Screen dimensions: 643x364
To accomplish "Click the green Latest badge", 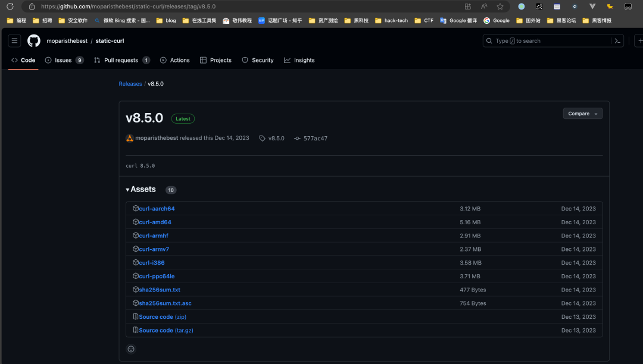I will click(x=183, y=119).
